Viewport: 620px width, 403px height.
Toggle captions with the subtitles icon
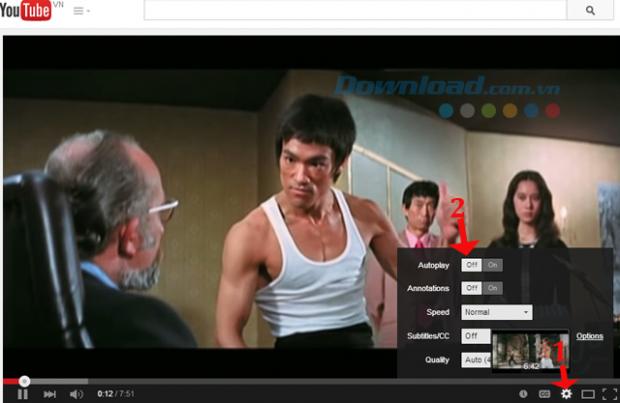click(544, 394)
